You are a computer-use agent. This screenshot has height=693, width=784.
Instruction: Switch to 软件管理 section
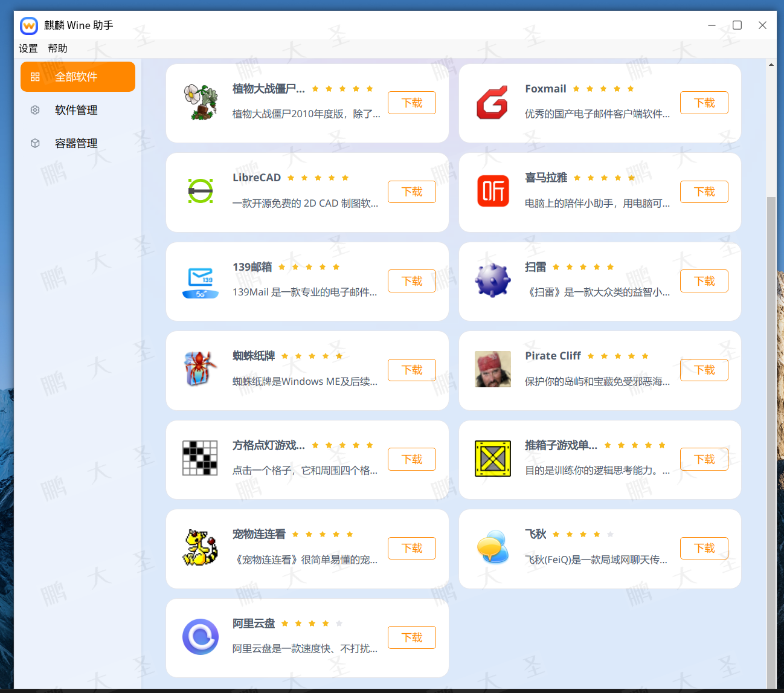click(x=78, y=110)
